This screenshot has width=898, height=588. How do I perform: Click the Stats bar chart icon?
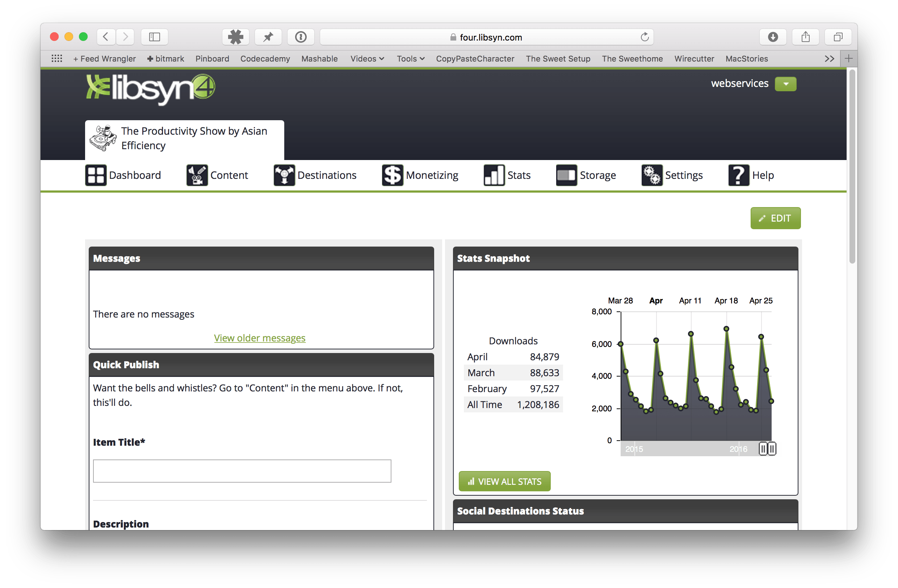pos(494,175)
